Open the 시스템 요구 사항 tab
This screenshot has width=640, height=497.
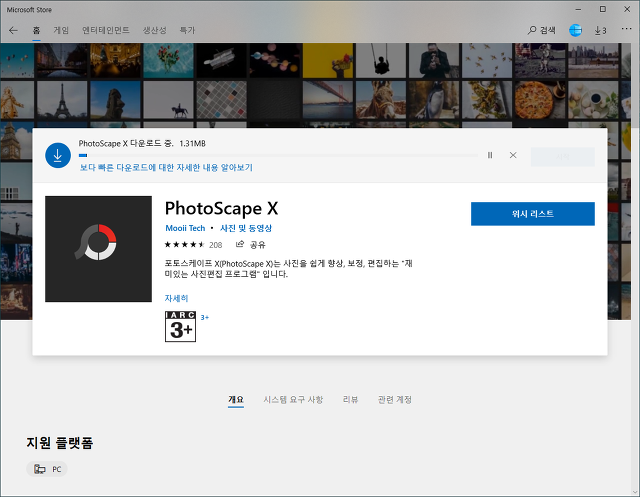click(293, 399)
